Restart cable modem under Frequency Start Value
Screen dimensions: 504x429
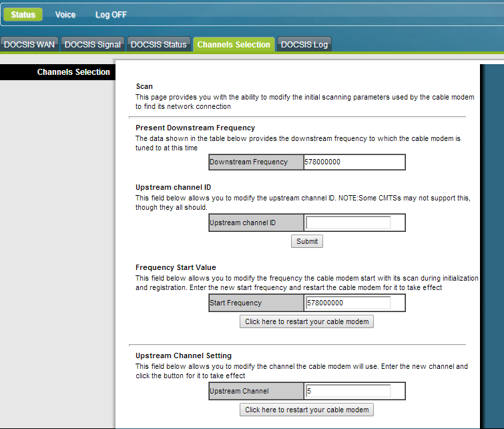(306, 321)
